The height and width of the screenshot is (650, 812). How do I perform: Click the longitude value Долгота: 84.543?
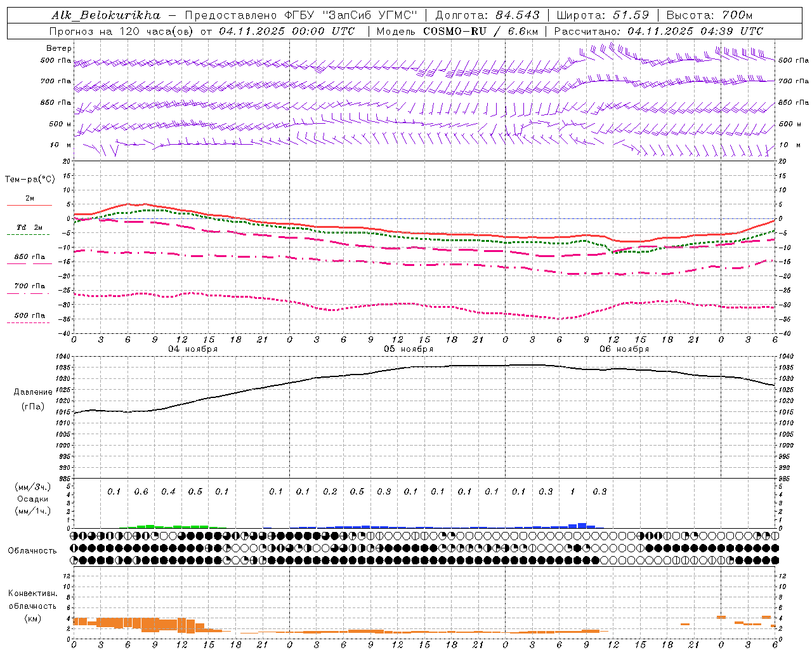click(x=488, y=15)
